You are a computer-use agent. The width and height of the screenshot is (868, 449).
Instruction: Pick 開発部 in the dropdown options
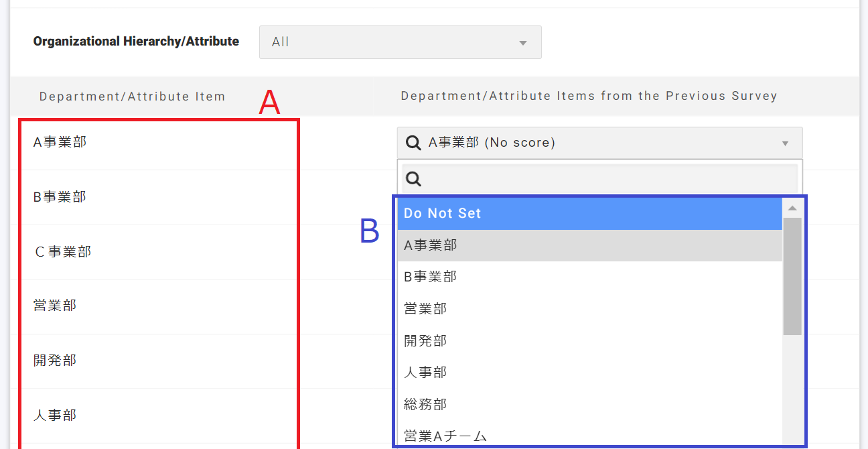pyautogui.click(x=589, y=340)
